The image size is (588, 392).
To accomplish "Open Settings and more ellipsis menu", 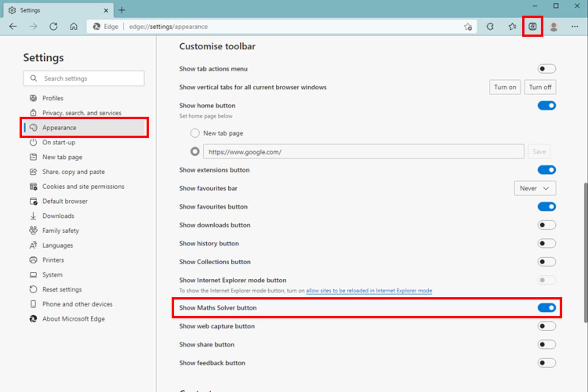I will coord(575,27).
